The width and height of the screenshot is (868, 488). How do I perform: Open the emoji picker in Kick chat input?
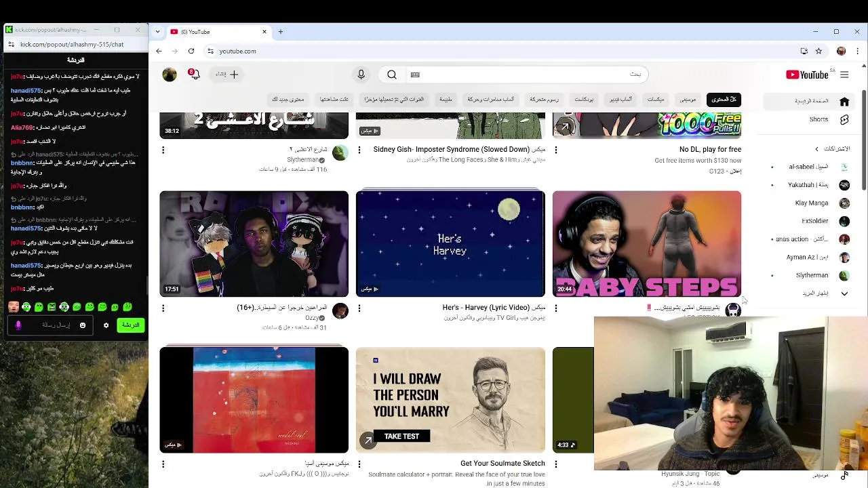[x=83, y=325]
